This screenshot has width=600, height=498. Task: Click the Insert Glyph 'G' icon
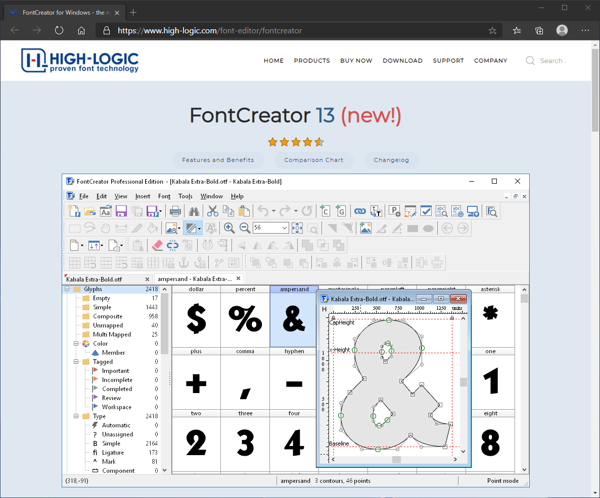341,211
